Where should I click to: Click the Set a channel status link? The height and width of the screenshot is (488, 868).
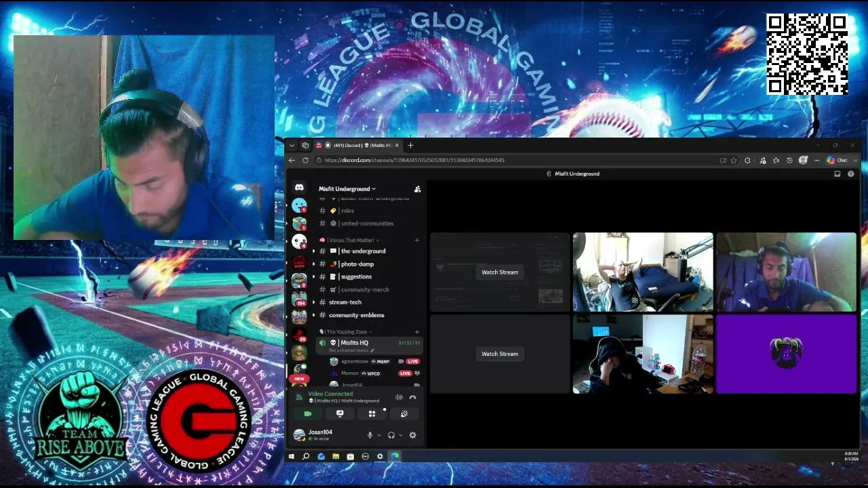[x=350, y=350]
